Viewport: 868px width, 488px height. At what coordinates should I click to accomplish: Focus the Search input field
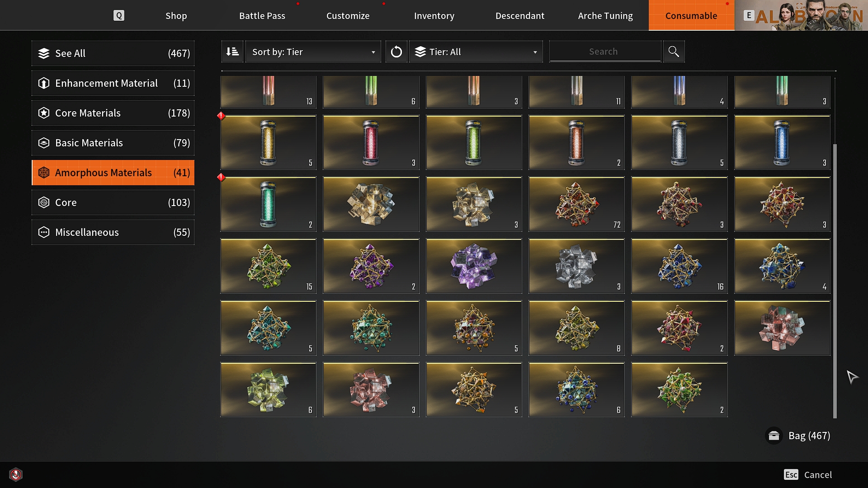pos(605,52)
